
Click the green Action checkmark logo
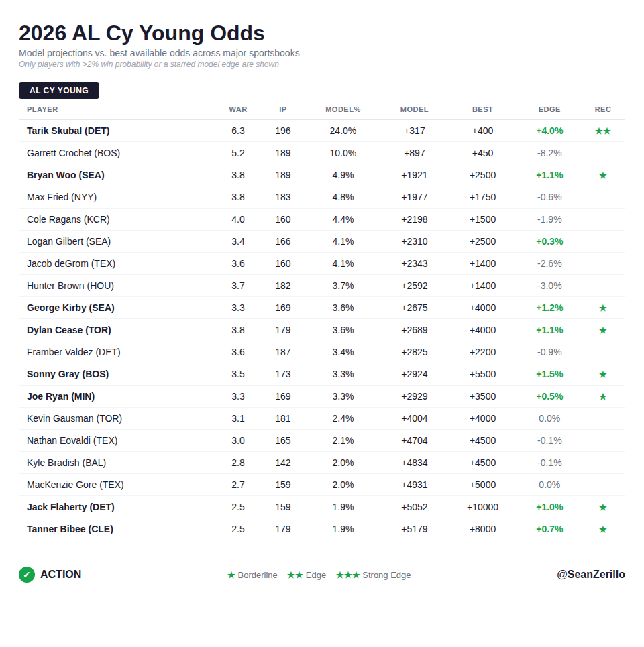(27, 575)
